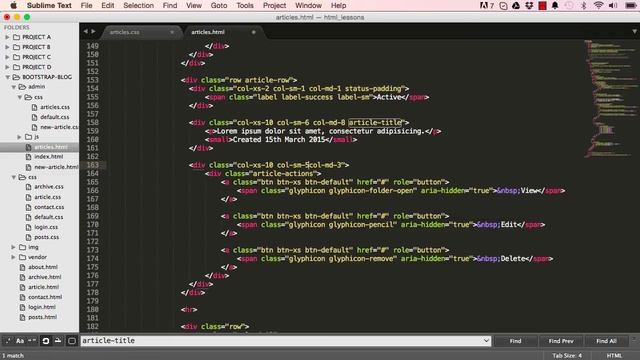Toggle case sensitive search (Aa)
The width and height of the screenshot is (640, 360).
point(20,340)
